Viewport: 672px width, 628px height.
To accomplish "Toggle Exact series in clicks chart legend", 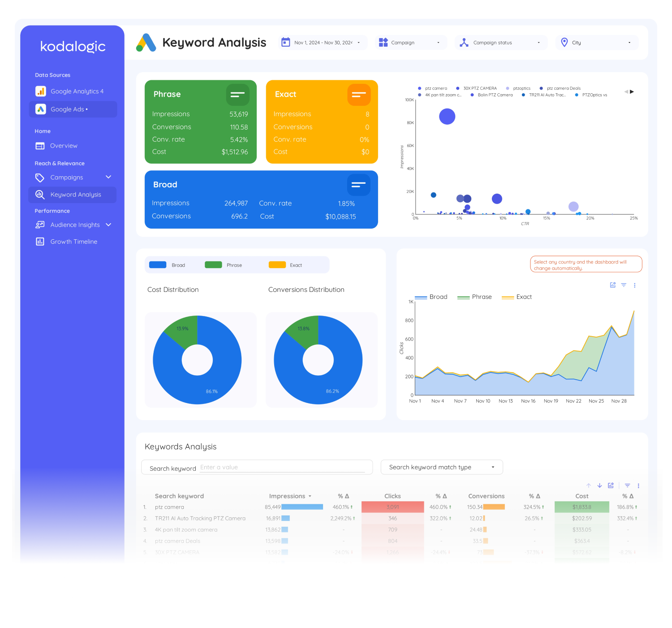I will point(517,297).
